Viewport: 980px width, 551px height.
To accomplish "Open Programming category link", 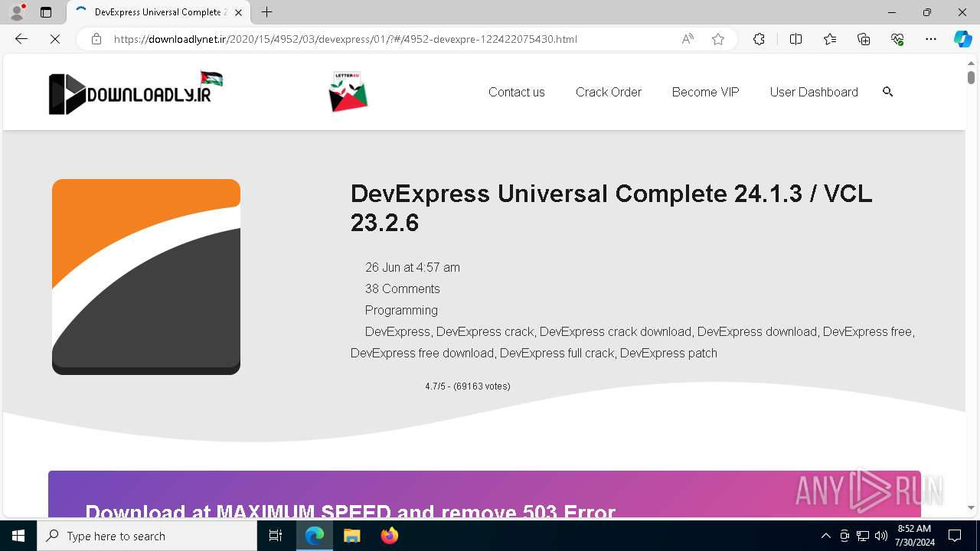I will [x=401, y=310].
